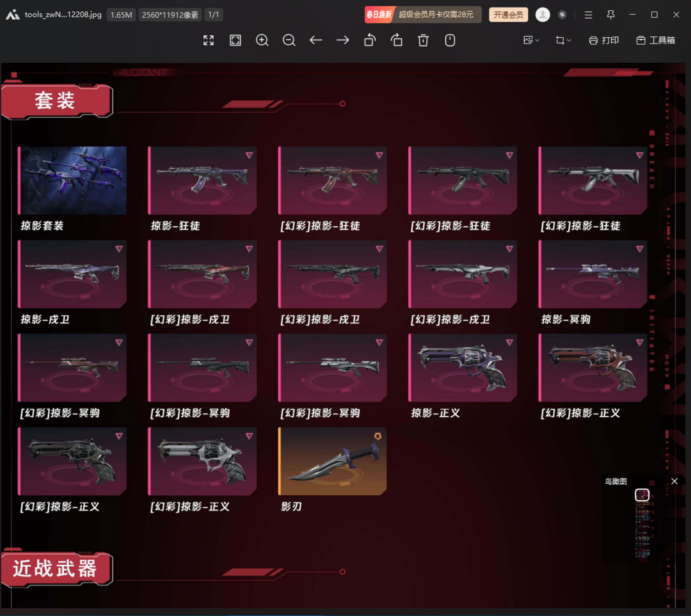Open the 工具箱 toolbox
This screenshot has height=616, width=691.
656,40
